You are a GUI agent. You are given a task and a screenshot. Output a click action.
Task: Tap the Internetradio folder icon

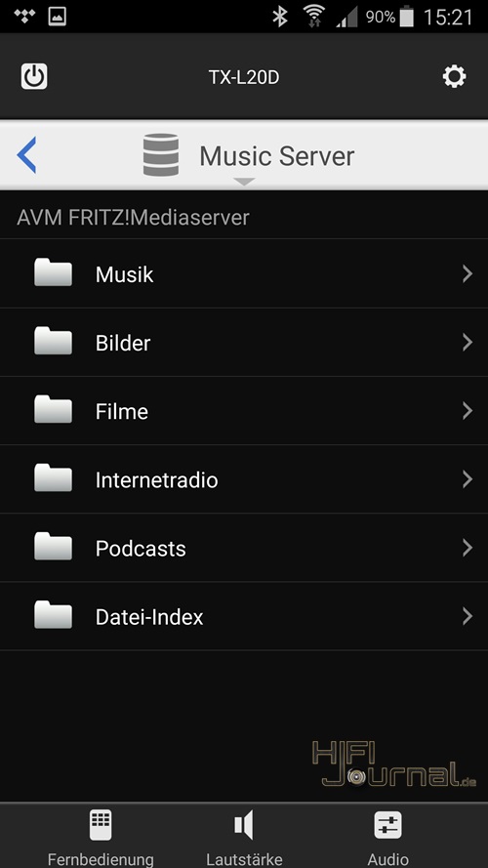click(53, 477)
